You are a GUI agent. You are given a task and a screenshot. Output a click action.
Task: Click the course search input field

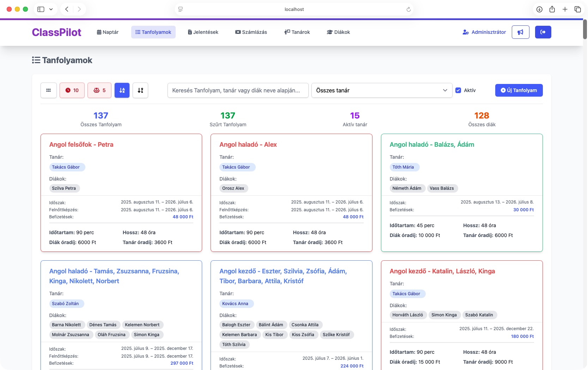click(x=238, y=90)
